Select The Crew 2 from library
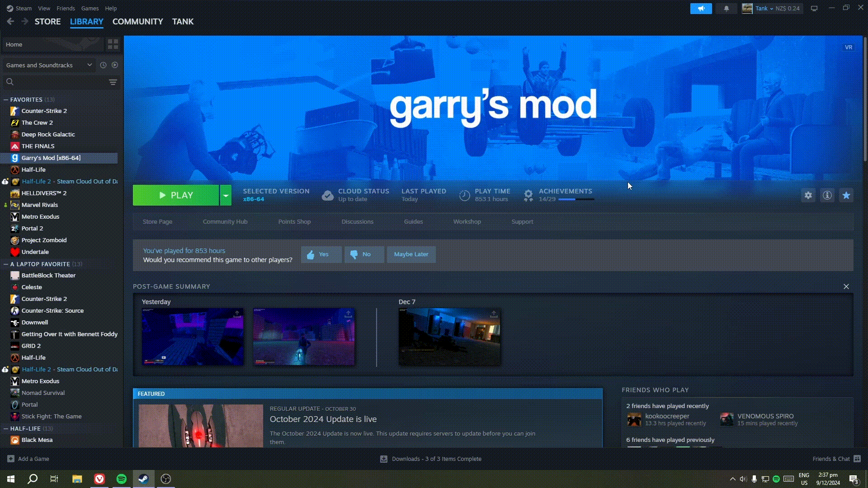868x488 pixels. coord(37,122)
